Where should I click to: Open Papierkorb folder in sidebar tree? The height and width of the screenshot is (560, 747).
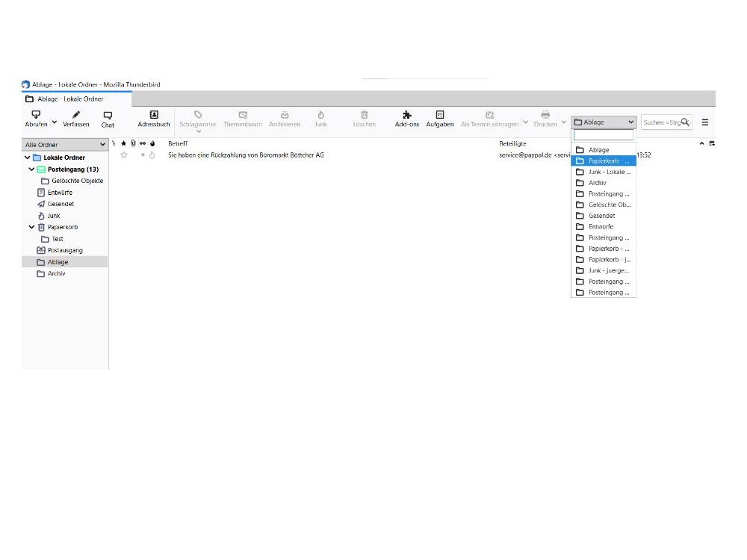(x=63, y=227)
